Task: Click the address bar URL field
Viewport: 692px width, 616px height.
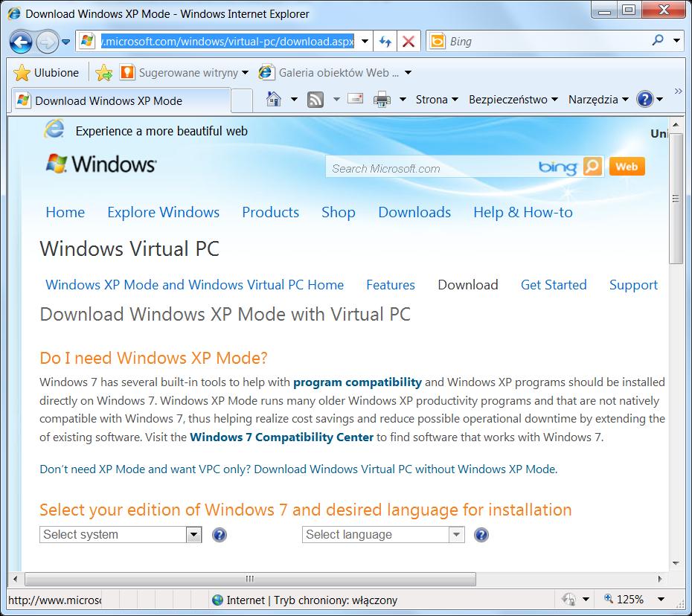Action: point(227,42)
